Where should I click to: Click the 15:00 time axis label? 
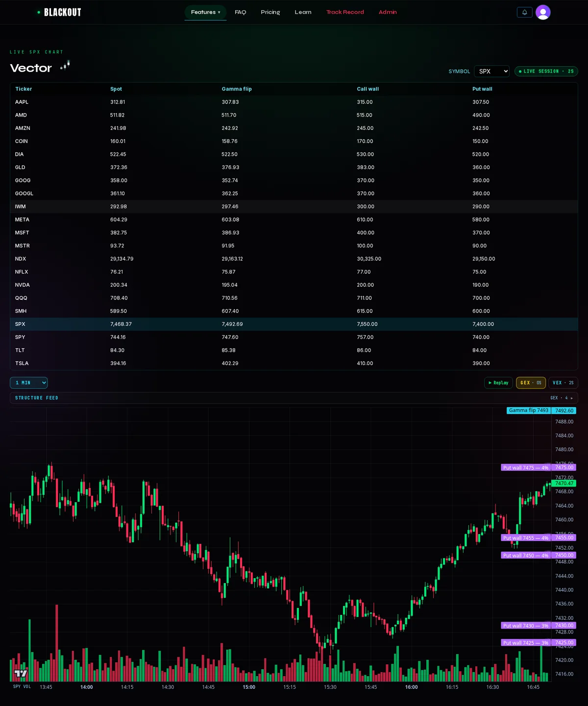(x=249, y=687)
